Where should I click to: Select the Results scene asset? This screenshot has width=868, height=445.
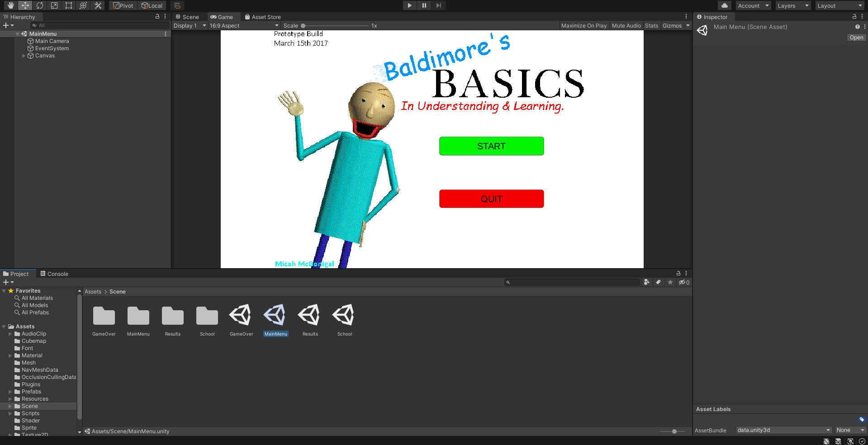coord(310,321)
